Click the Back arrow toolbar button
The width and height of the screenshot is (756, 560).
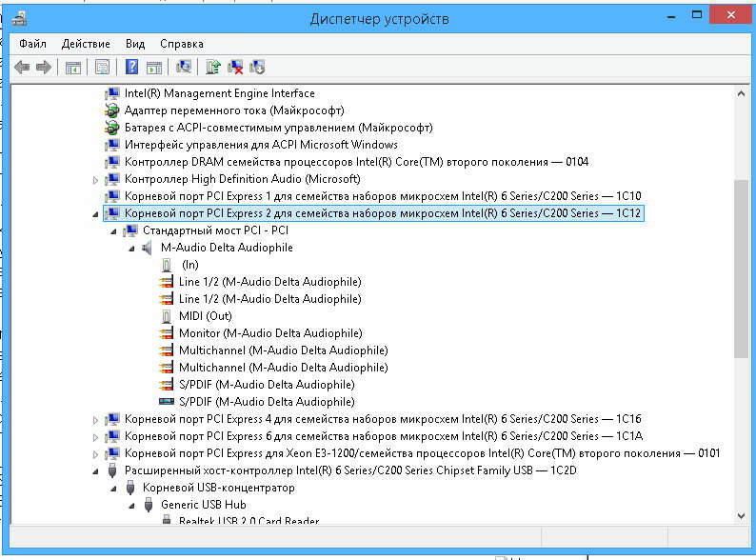22,67
